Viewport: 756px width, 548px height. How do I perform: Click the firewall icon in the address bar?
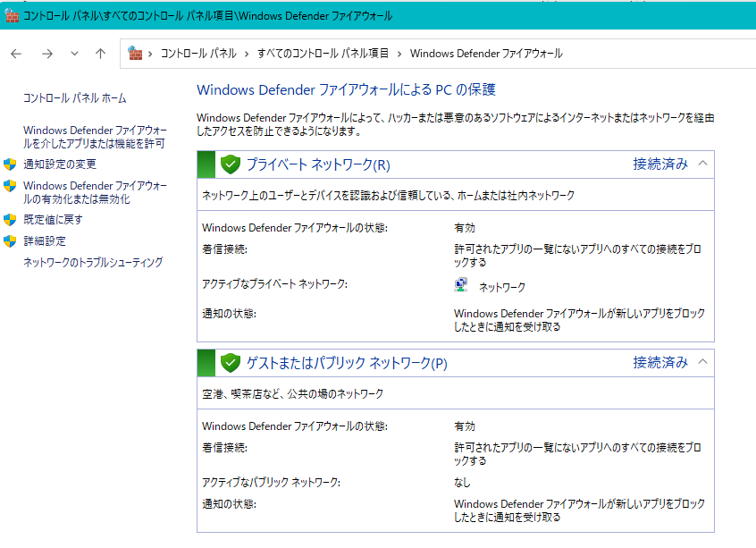(136, 54)
